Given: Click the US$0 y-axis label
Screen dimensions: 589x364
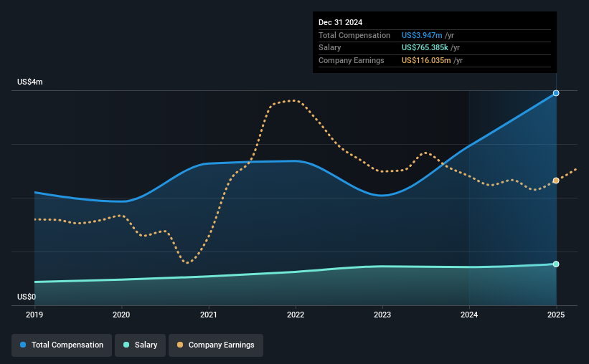Looking at the screenshot, I should coord(27,297).
